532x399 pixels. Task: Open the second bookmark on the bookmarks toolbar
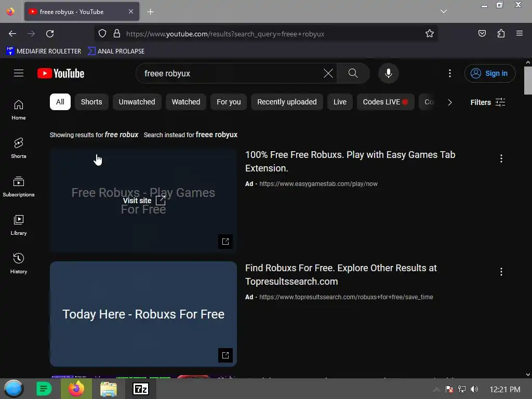point(116,51)
